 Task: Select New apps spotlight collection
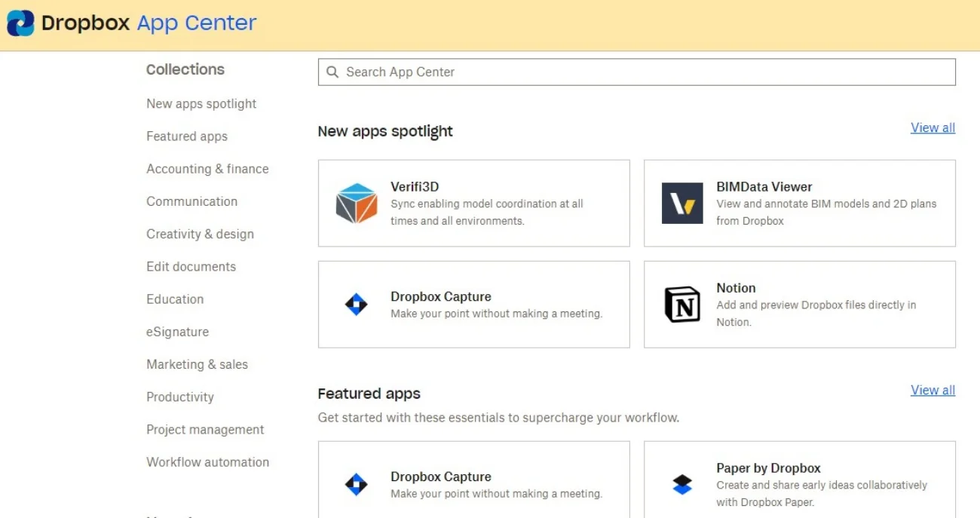pyautogui.click(x=201, y=104)
